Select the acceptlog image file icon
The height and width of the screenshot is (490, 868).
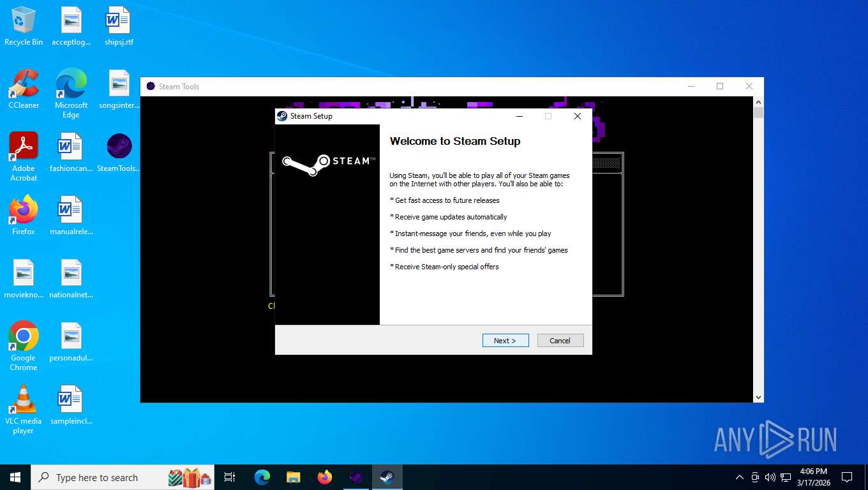coord(71,26)
